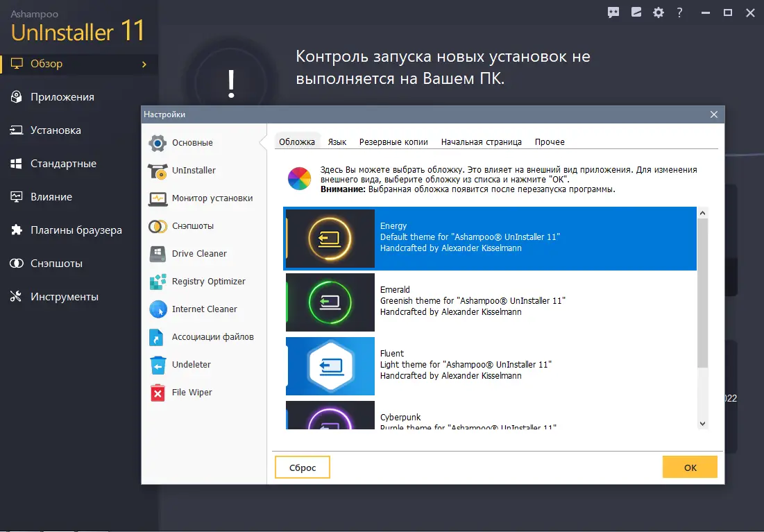Select File Wiper icon
This screenshot has width=764, height=532.
tap(158, 393)
